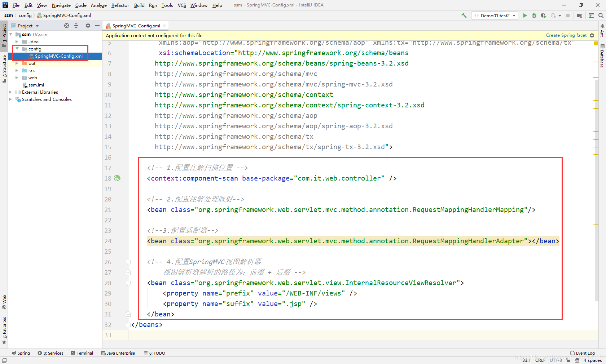Open the Services tool window

pos(50,353)
